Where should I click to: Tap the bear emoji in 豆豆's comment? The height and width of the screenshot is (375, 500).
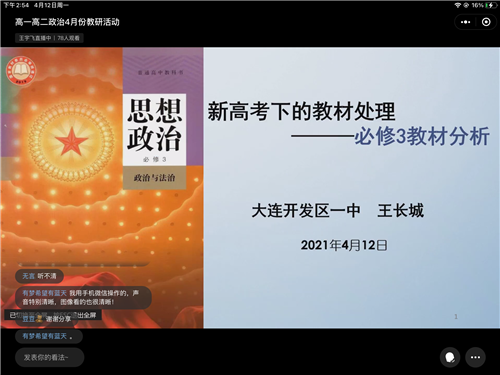39,319
